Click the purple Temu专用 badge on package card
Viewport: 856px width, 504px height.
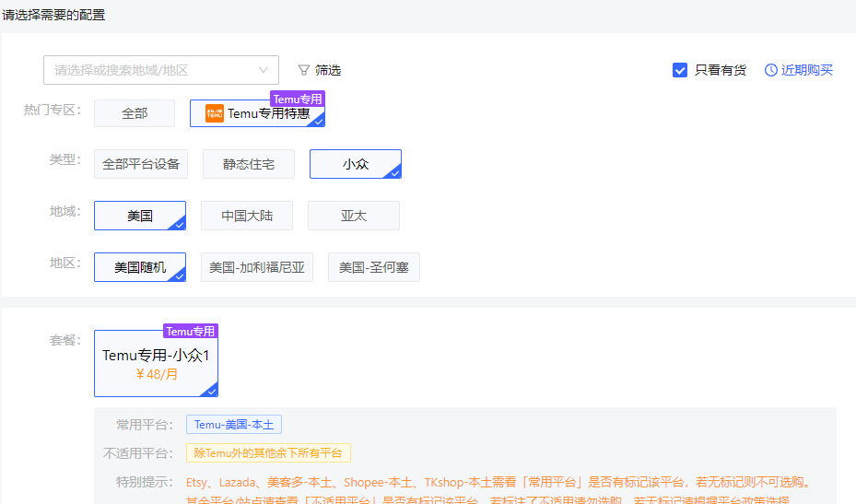pyautogui.click(x=191, y=331)
